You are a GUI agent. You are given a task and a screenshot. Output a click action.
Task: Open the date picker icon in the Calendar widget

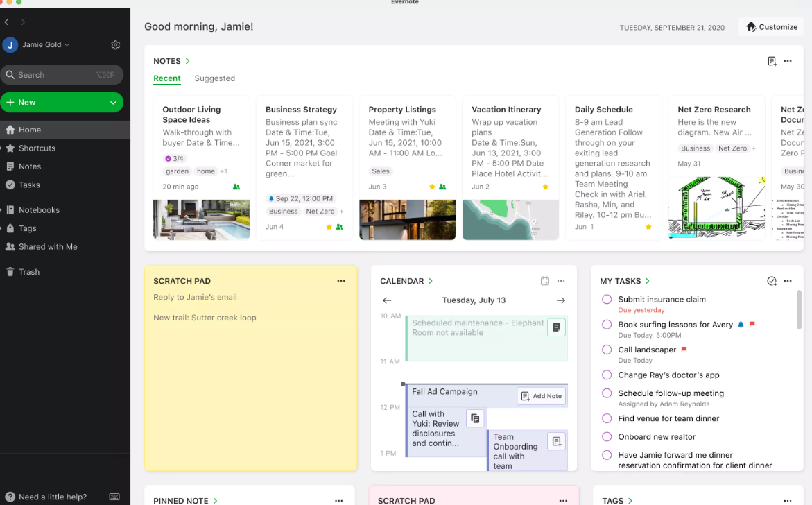point(545,281)
